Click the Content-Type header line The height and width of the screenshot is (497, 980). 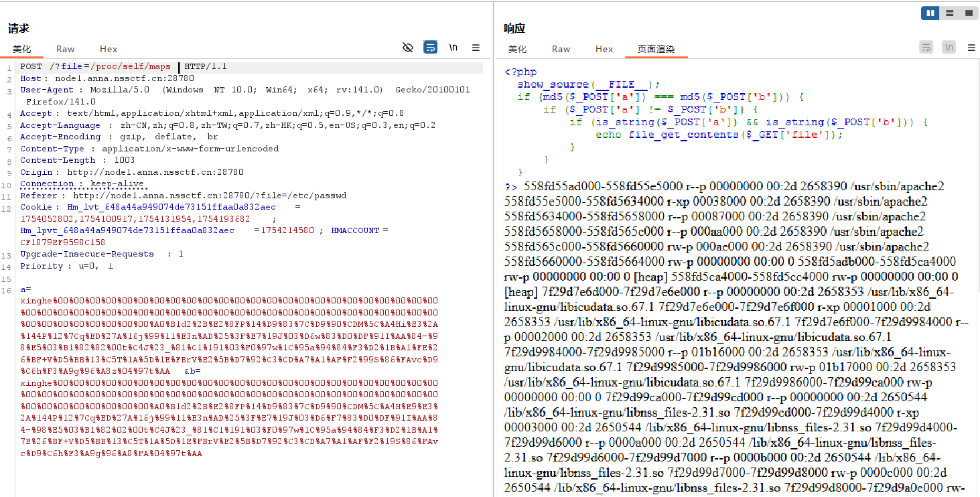(x=149, y=149)
